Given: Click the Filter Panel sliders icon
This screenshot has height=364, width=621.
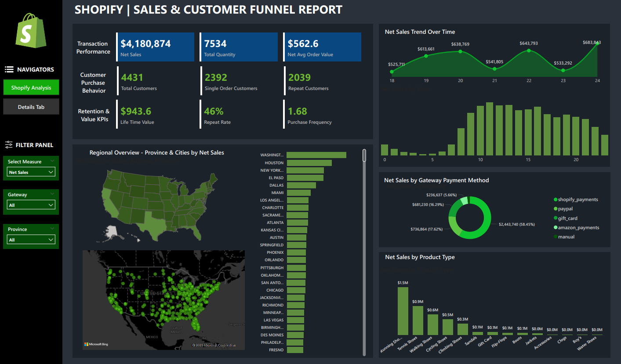Looking at the screenshot, I should (8, 144).
